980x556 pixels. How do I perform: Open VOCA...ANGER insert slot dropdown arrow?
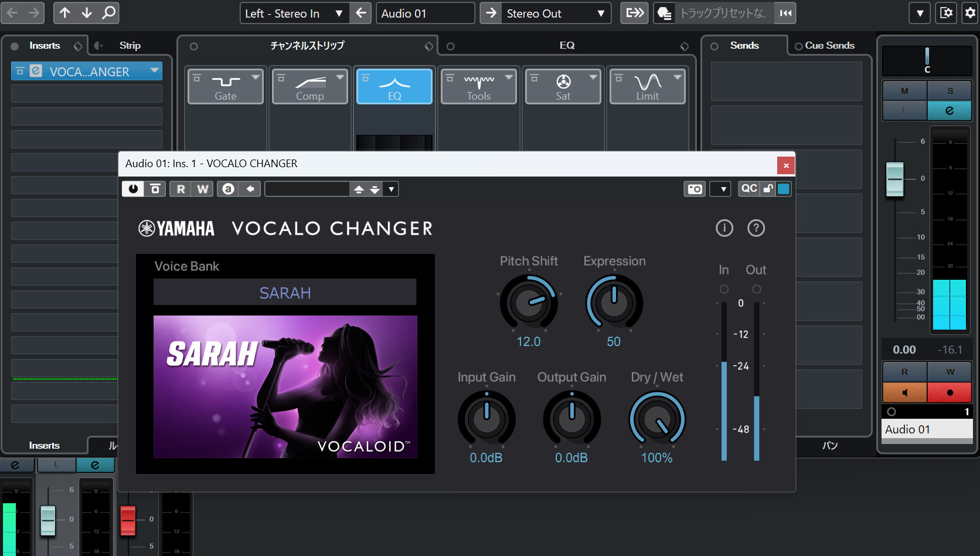tap(155, 71)
